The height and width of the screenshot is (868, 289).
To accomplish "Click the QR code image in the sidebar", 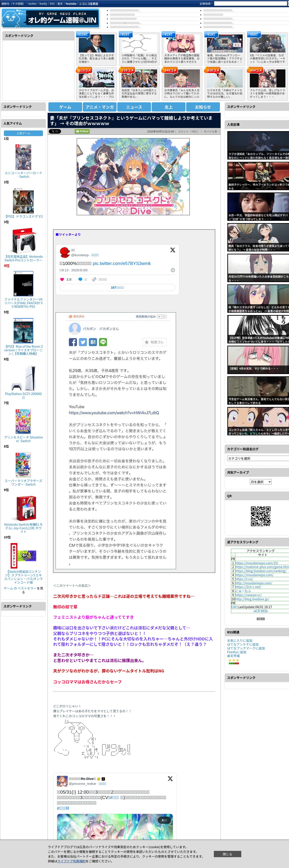I will pyautogui.click(x=261, y=516).
